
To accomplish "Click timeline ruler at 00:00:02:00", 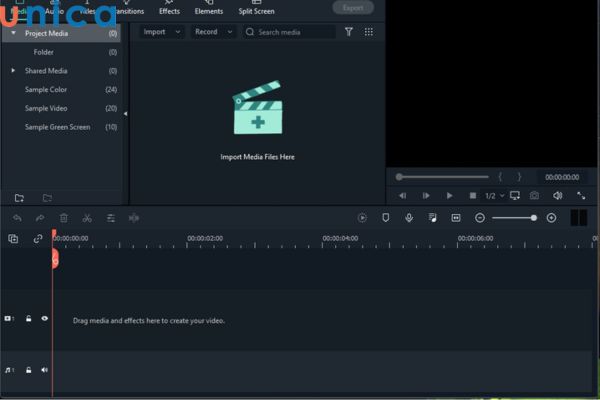I will pyautogui.click(x=205, y=238).
